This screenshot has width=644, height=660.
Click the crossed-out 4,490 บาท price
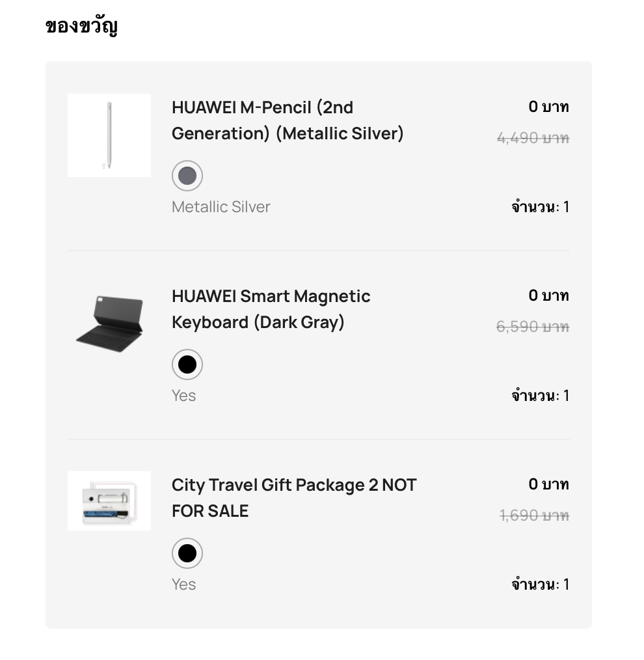click(533, 138)
